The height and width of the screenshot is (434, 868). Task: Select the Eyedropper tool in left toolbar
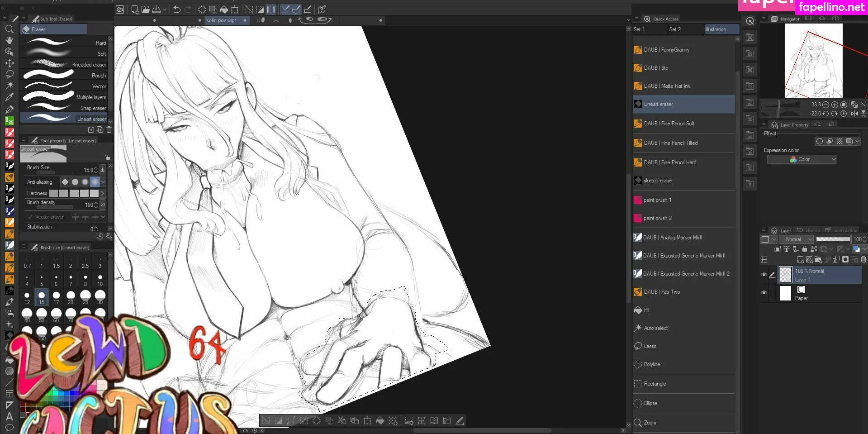[9, 97]
